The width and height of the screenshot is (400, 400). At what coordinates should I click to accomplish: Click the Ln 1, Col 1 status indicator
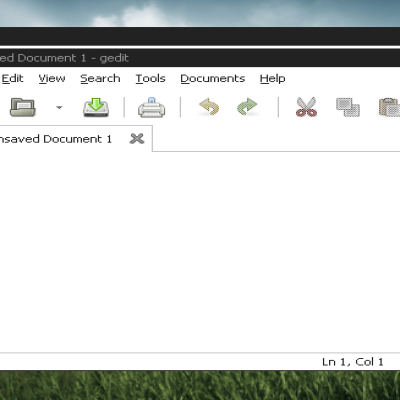353,362
